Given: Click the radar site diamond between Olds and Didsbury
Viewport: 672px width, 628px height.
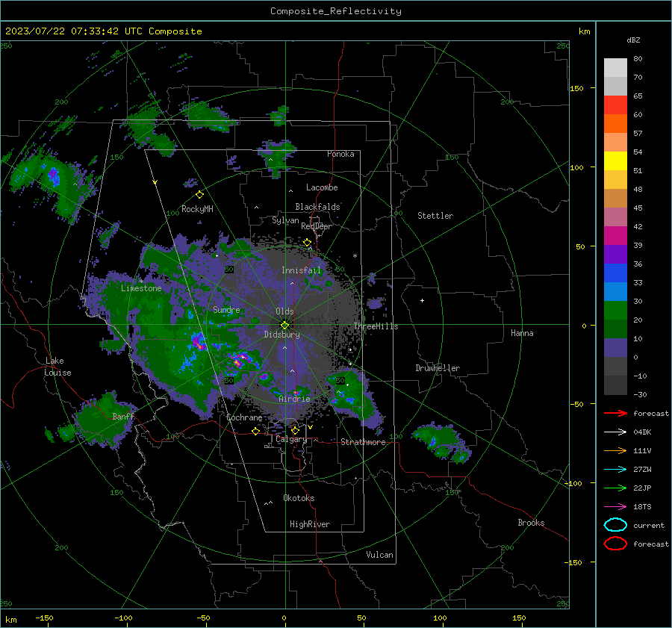Looking at the screenshot, I should click(x=284, y=325).
